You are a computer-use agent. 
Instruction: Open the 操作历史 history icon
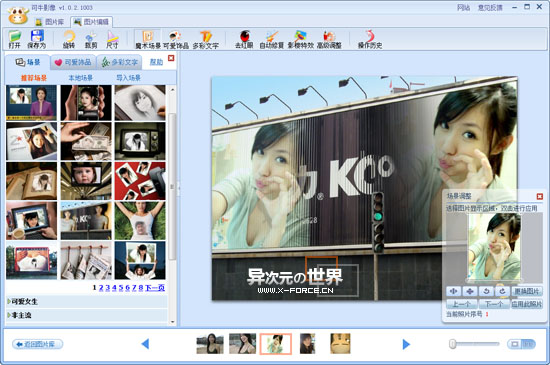(x=370, y=39)
